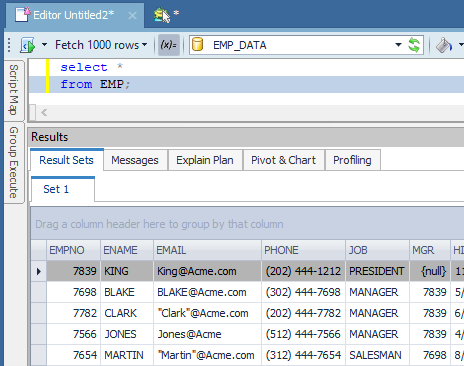Open the Execute button dropdown arrow
This screenshot has height=366, width=464.
coord(44,45)
